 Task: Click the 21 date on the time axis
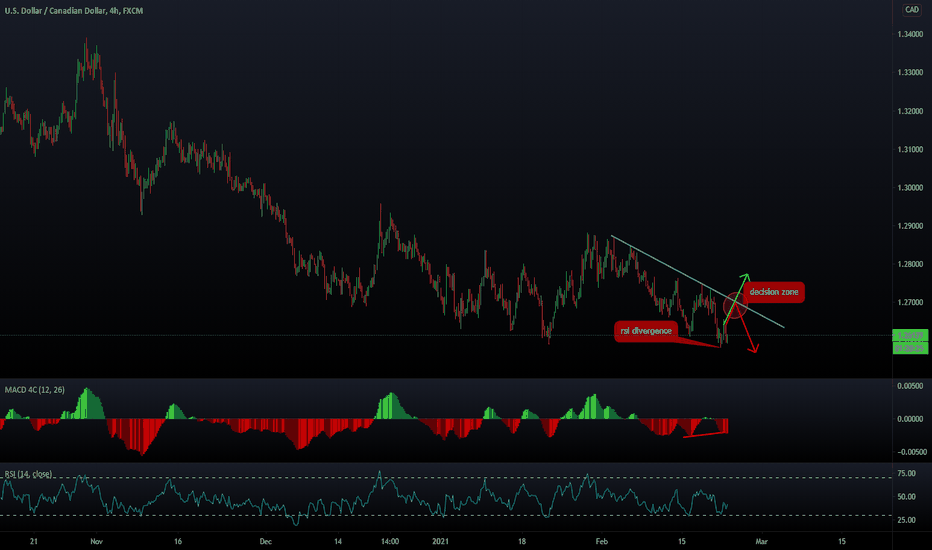pos(33,541)
